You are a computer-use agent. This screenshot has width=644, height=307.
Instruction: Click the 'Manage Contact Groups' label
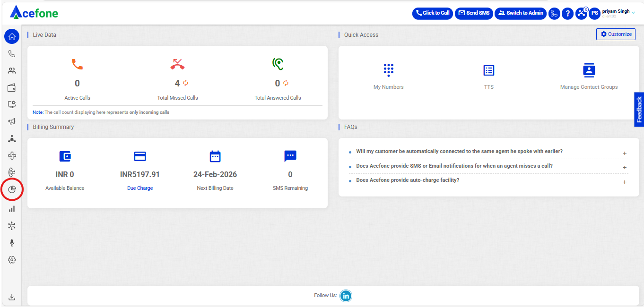pyautogui.click(x=589, y=87)
